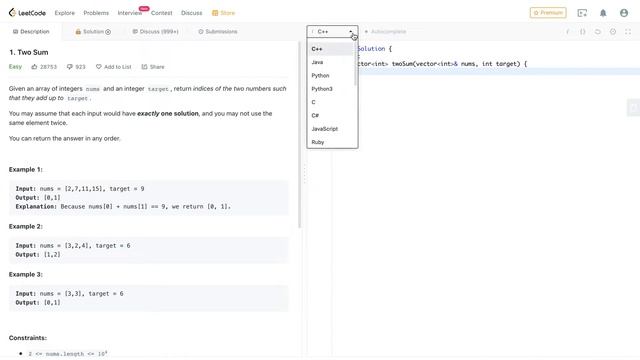Click the Premium button
Image resolution: width=640 pixels, height=360 pixels.
(x=548, y=13)
